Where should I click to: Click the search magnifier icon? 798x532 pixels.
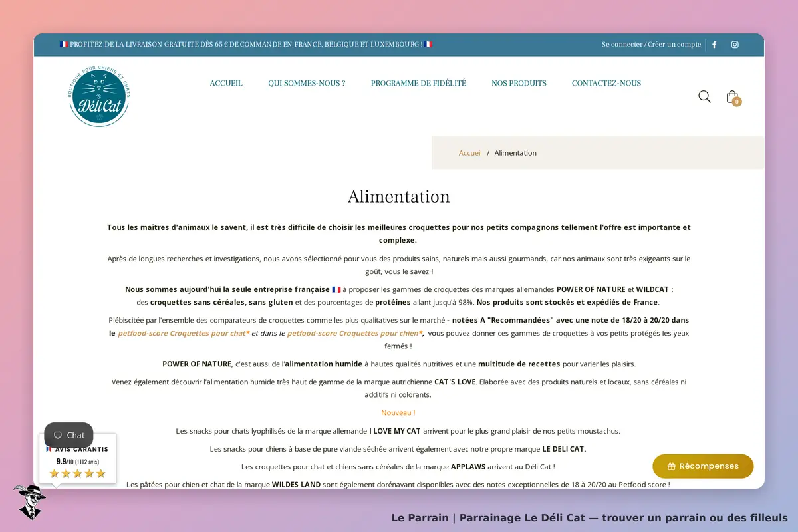coord(704,97)
